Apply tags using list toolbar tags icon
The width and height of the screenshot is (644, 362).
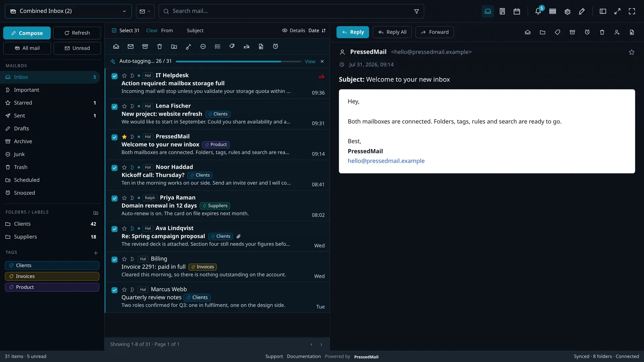point(232,47)
